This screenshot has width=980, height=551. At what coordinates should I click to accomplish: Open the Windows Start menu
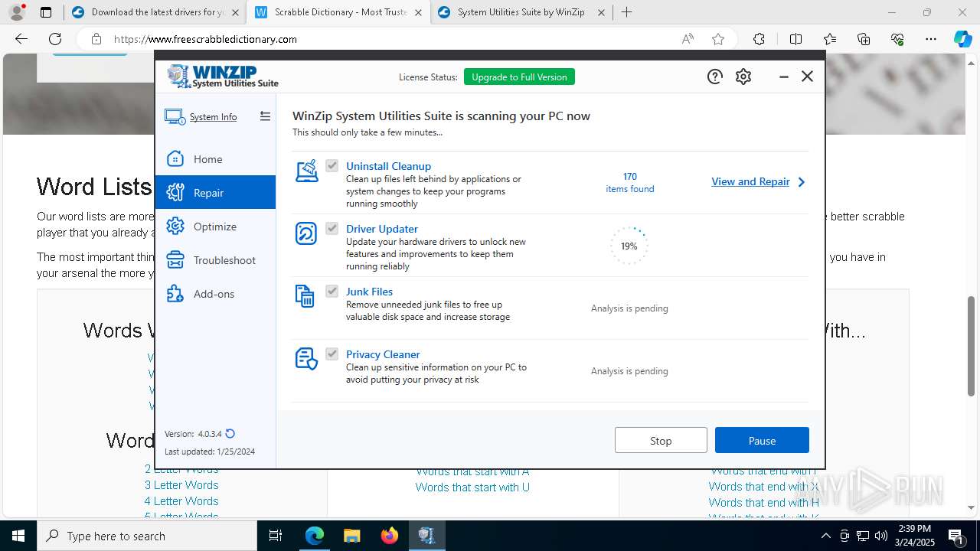pyautogui.click(x=18, y=536)
